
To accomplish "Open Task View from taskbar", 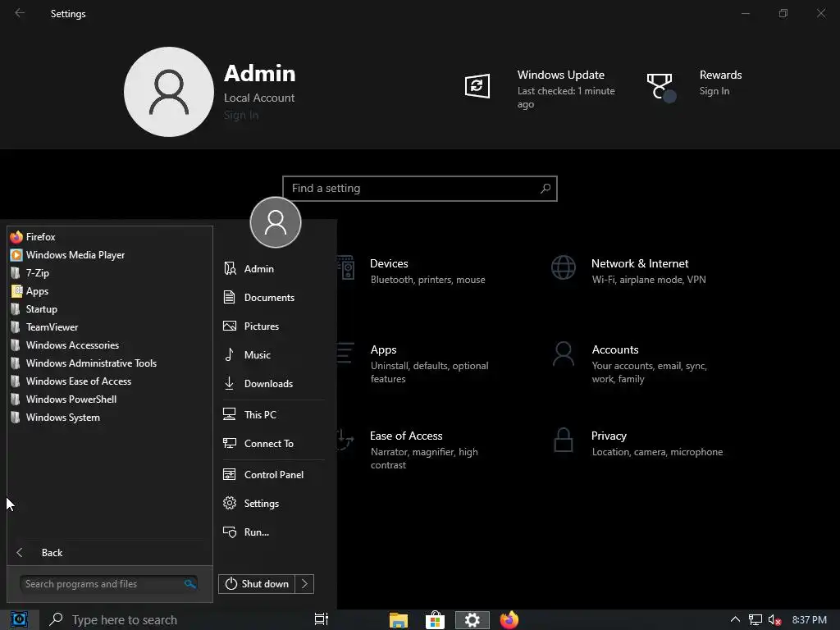I will tap(322, 619).
